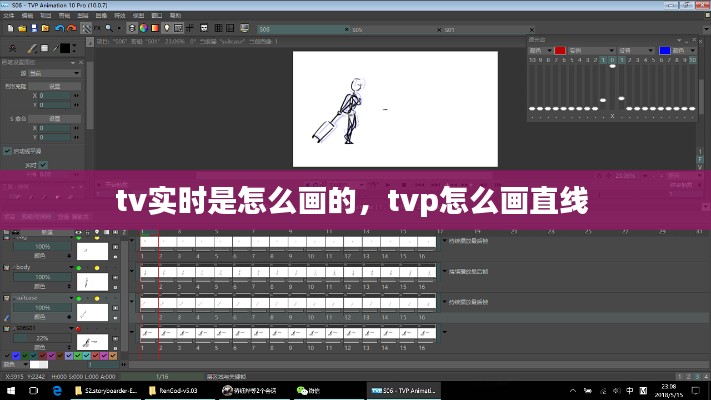Click the red color swatch in light table
This screenshot has width=711, height=400.
point(560,49)
